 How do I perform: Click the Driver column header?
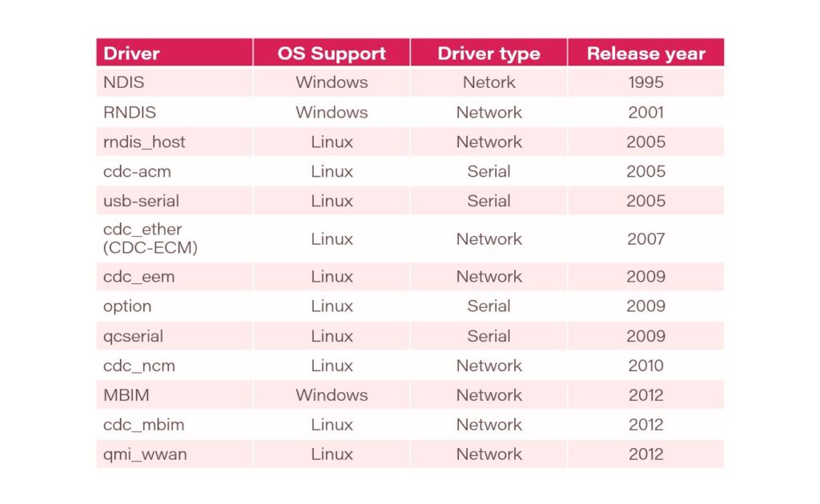coord(132,54)
